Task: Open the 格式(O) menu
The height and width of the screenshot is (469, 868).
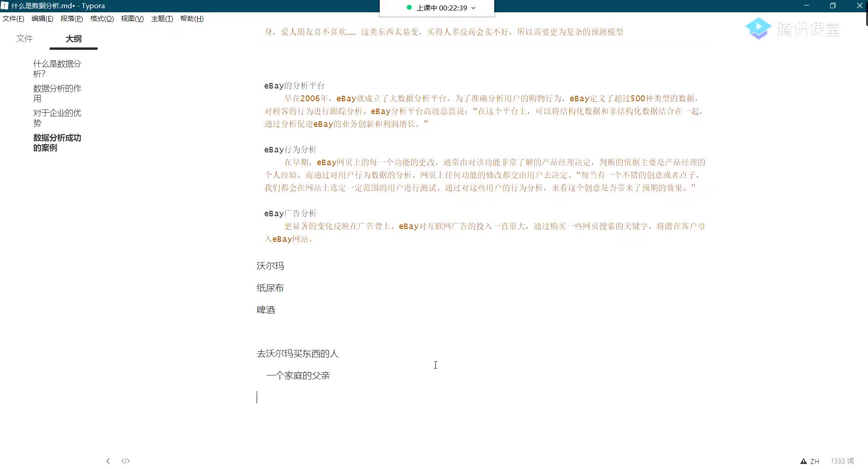Action: point(102,19)
